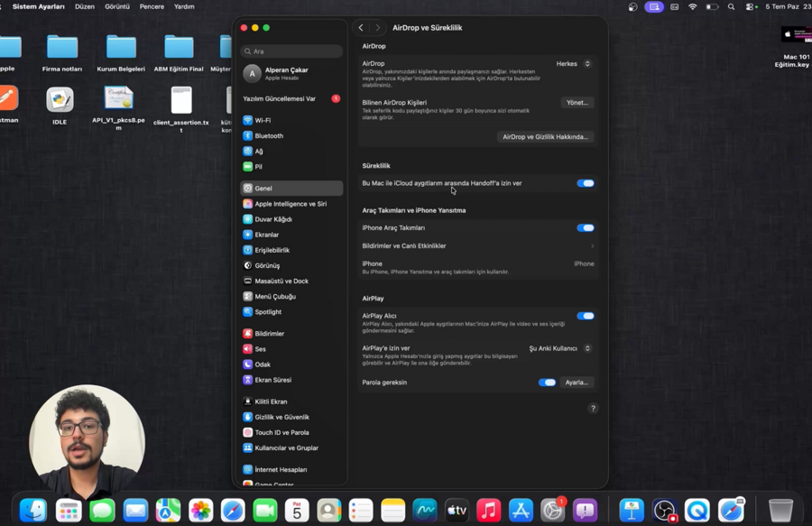This screenshot has height=526, width=812.
Task: Open System Settings icon in Dock
Action: (552, 511)
